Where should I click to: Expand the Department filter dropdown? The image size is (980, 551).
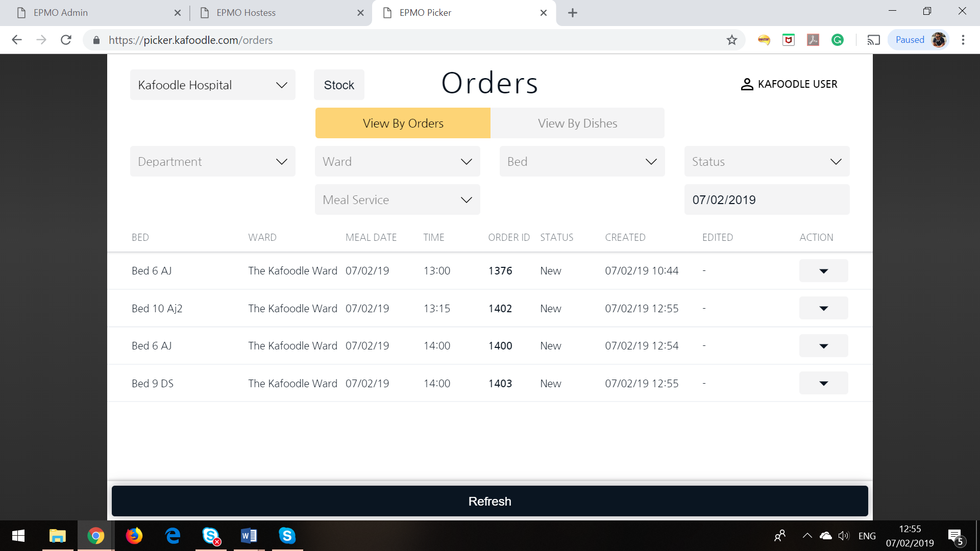(213, 161)
